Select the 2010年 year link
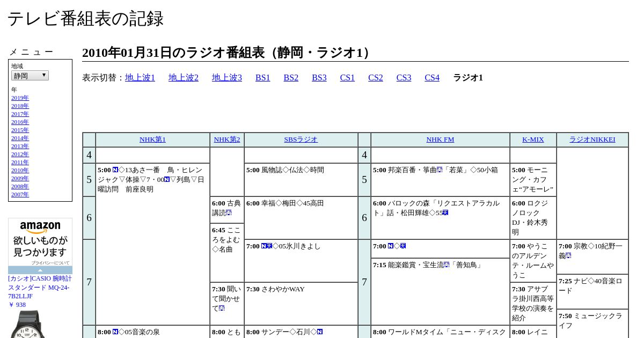This screenshot has width=644, height=338. tap(20, 170)
